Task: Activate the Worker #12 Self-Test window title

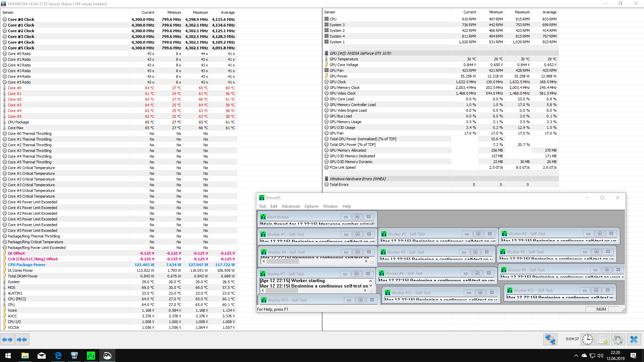Action: point(533,291)
